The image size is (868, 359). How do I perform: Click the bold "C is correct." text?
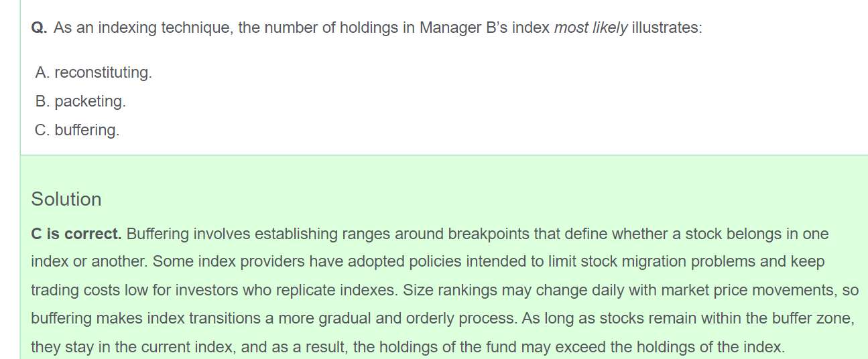76,234
